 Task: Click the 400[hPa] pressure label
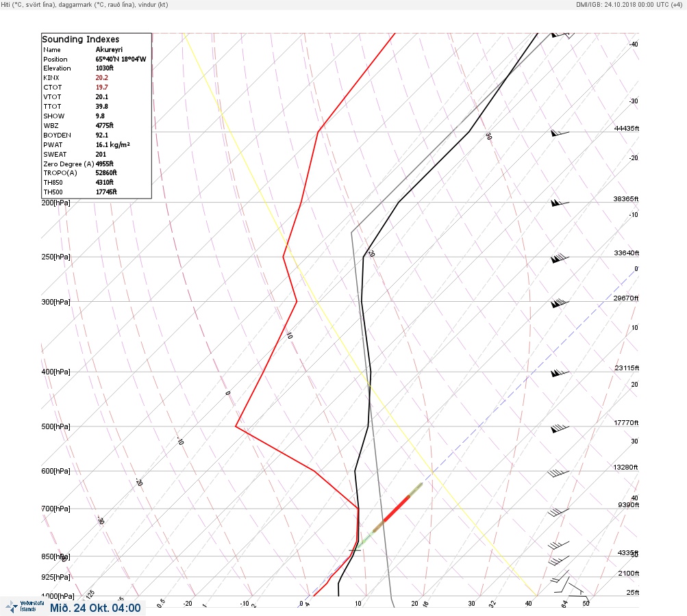coord(55,372)
